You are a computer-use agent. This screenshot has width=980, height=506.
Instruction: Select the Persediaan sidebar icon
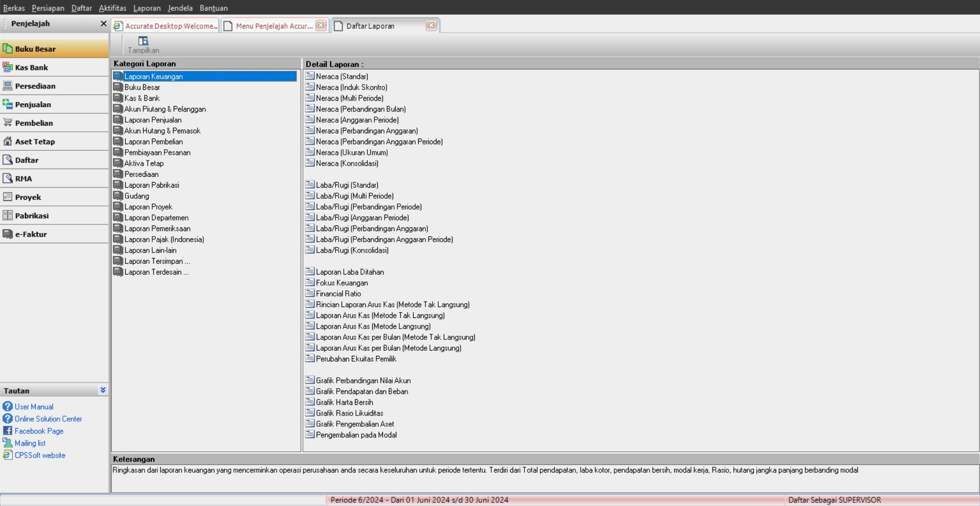pyautogui.click(x=8, y=86)
